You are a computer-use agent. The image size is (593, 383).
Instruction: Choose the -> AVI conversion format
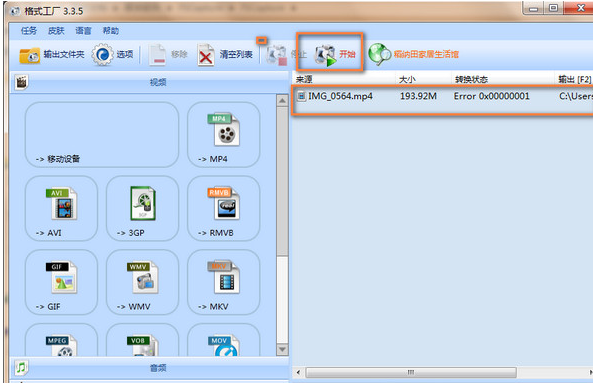click(x=61, y=208)
